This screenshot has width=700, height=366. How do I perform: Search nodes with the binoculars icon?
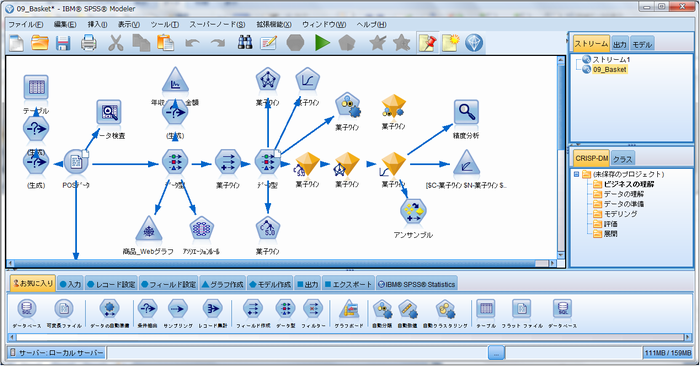coord(245,43)
